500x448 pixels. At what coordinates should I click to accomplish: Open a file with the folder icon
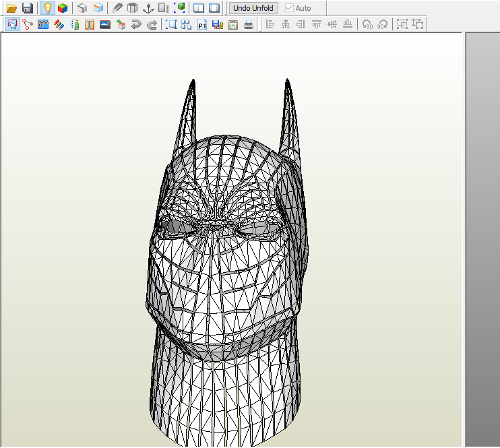[12, 8]
